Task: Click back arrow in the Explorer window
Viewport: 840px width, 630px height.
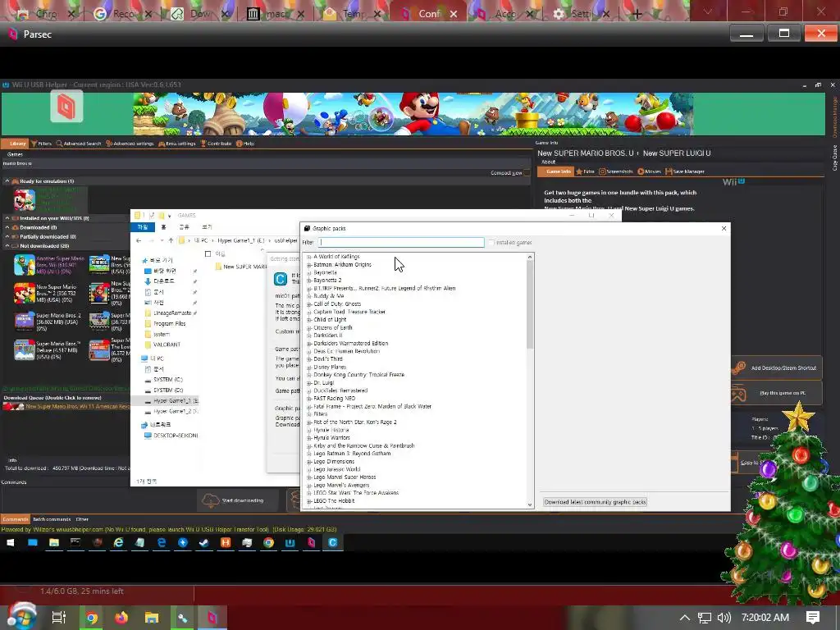Action: (139, 240)
